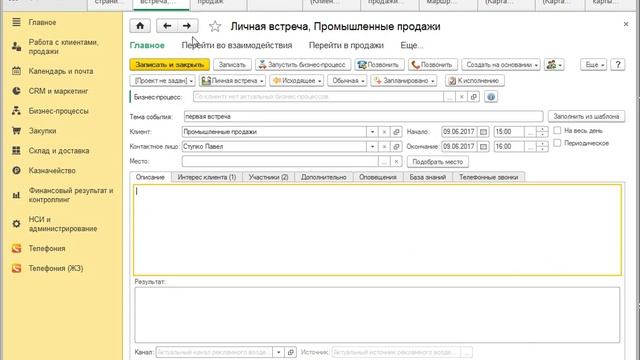Screen dimensions: 640x360
Task: Click Записать и закрыть button
Action: coord(170,65)
